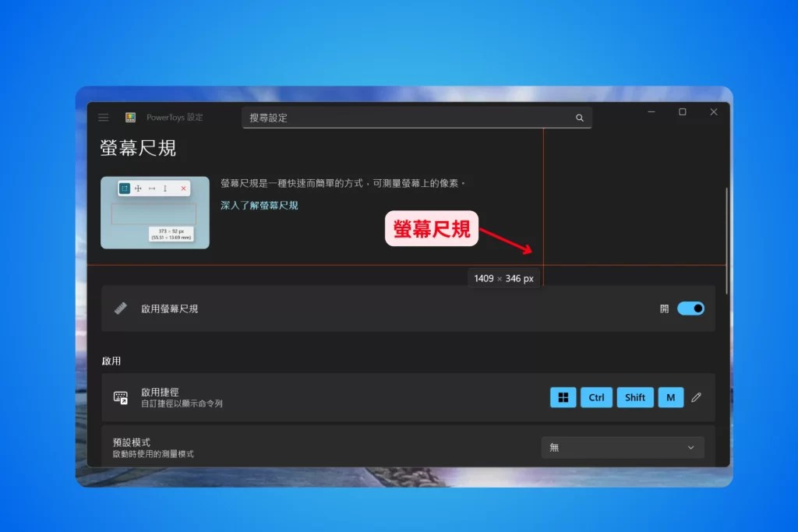798x532 pixels.
Task: Turn off the 啟用螢幕尺規 toggle switch
Action: (690, 308)
